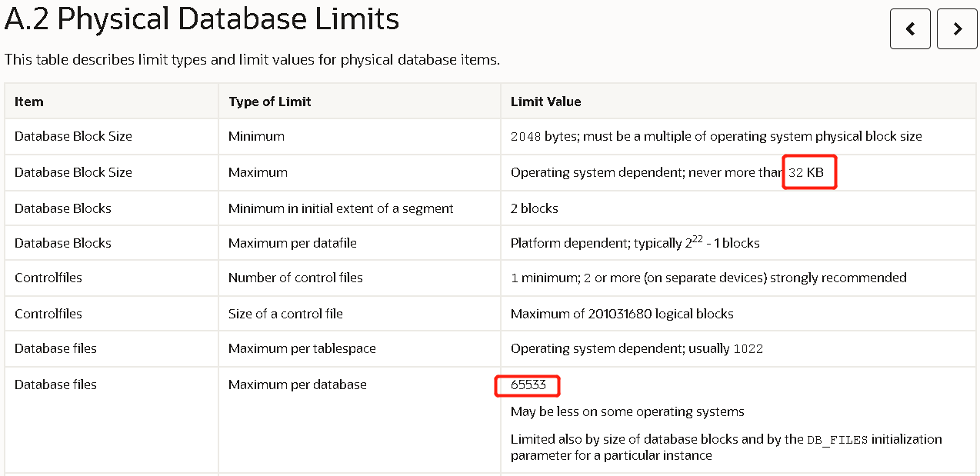Click the Maximum per database cell
Screen dimensions: 980x476
tap(359, 420)
